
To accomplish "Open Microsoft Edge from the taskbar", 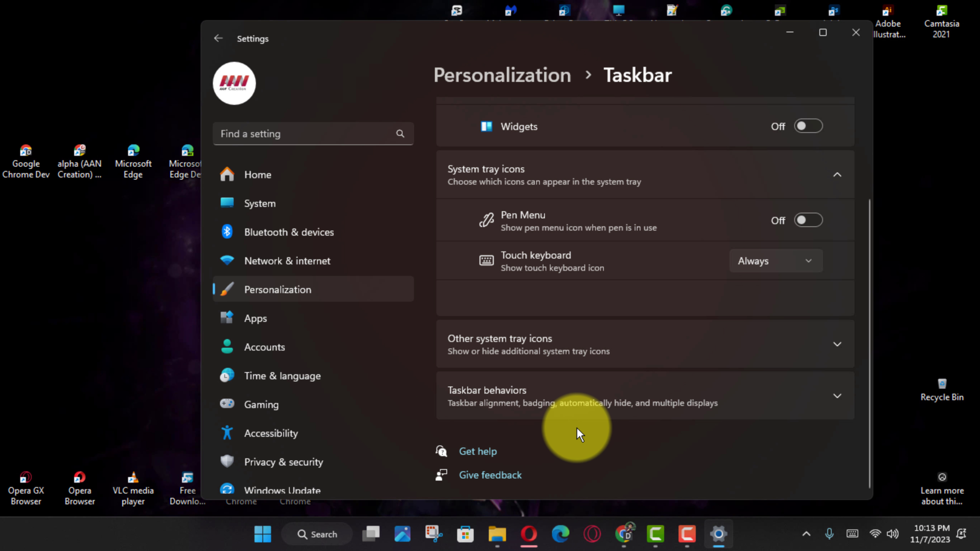I will pyautogui.click(x=560, y=534).
